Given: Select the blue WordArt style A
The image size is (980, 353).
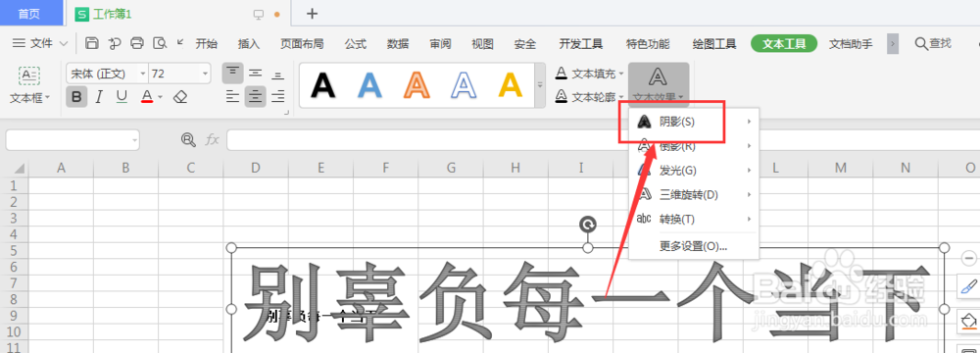Looking at the screenshot, I should tap(369, 85).
